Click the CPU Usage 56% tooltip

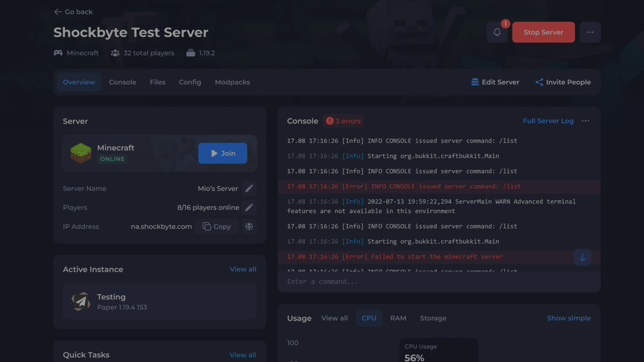coord(439,351)
